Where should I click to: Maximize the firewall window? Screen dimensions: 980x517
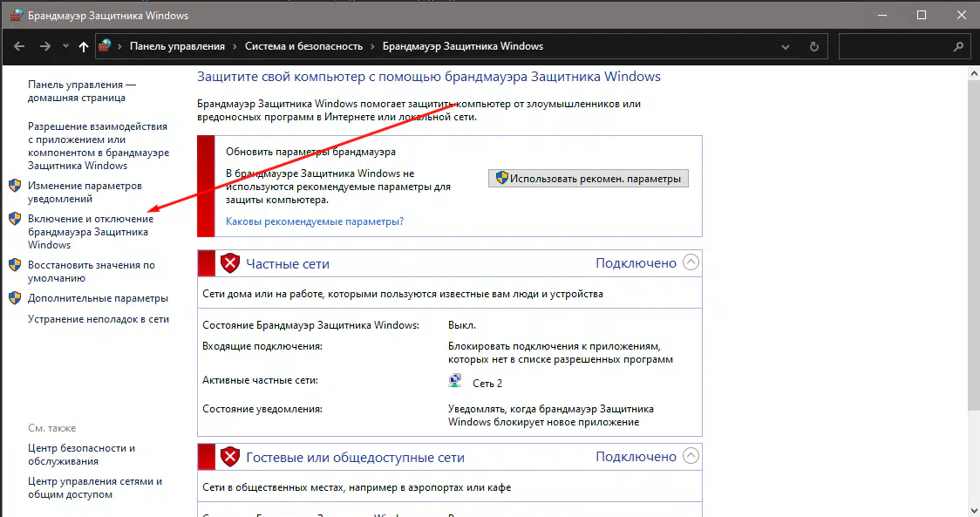point(922,15)
